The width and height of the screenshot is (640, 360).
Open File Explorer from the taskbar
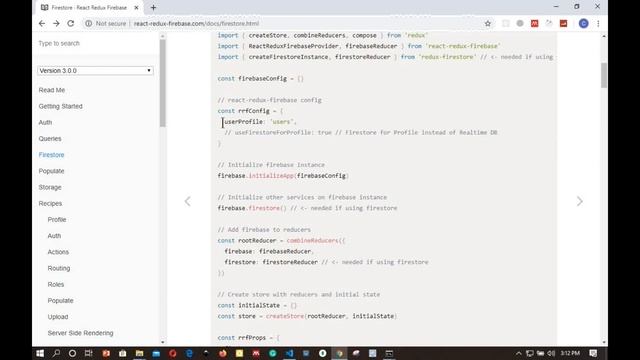(140, 353)
